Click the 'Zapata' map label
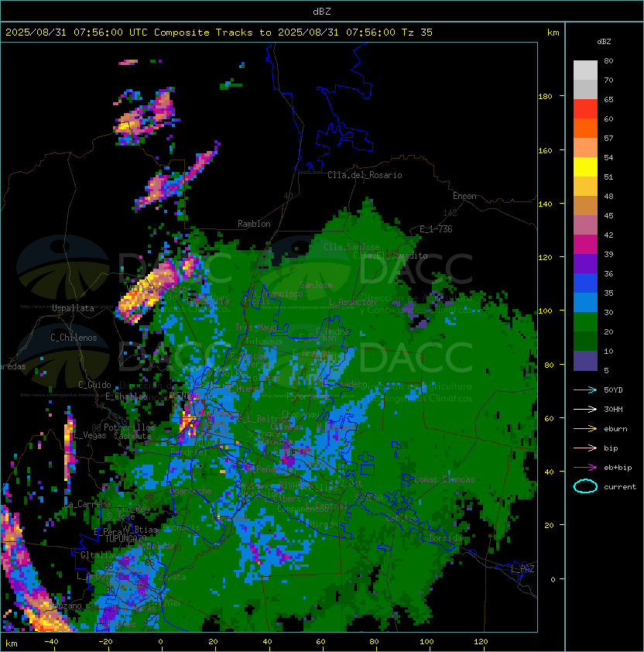The height and width of the screenshot is (652, 644). [x=172, y=577]
